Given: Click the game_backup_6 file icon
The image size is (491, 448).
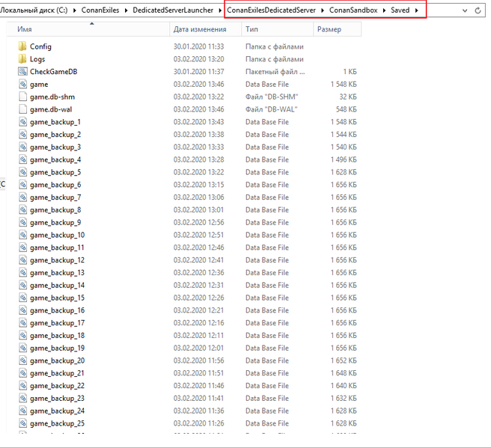Looking at the screenshot, I should (x=23, y=185).
